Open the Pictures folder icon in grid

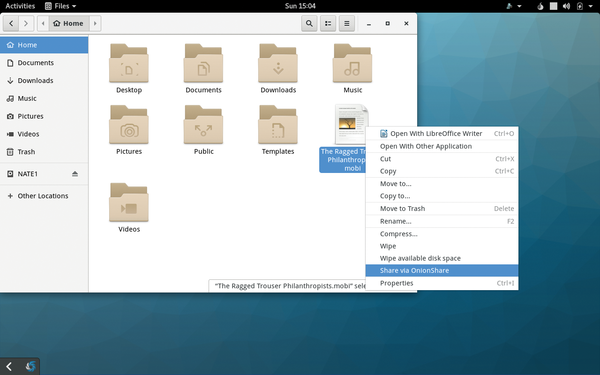click(129, 125)
